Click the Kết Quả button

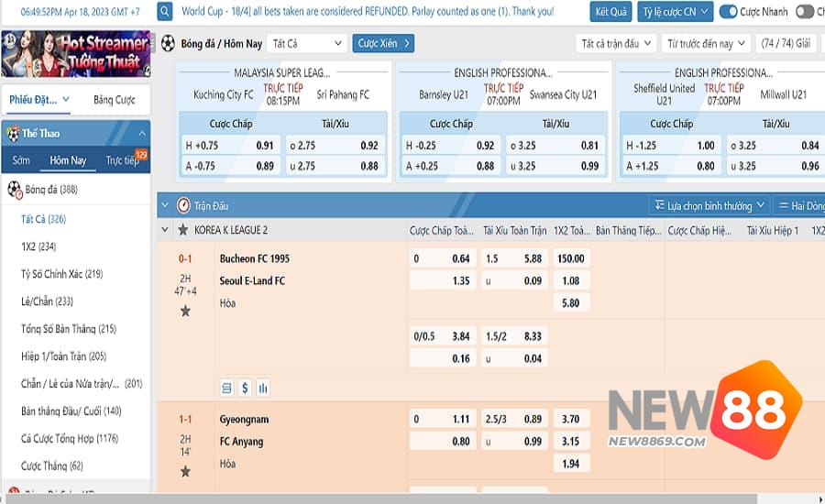pyautogui.click(x=611, y=12)
